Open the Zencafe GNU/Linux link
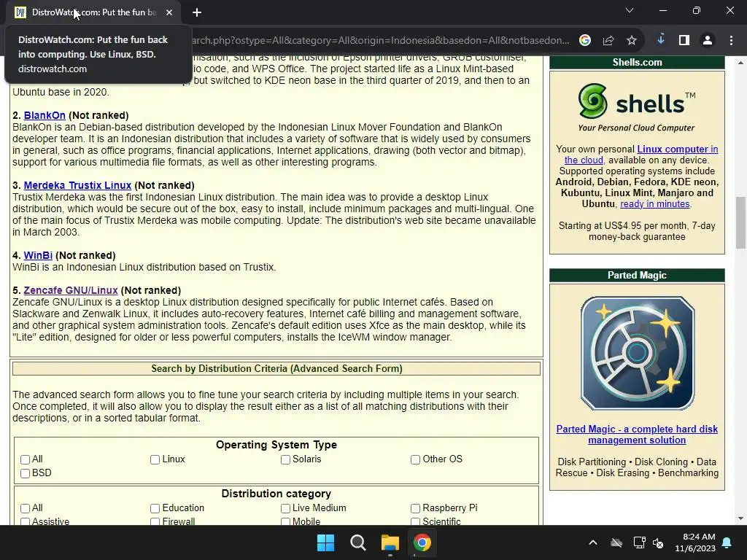The width and height of the screenshot is (747, 560). (x=71, y=290)
